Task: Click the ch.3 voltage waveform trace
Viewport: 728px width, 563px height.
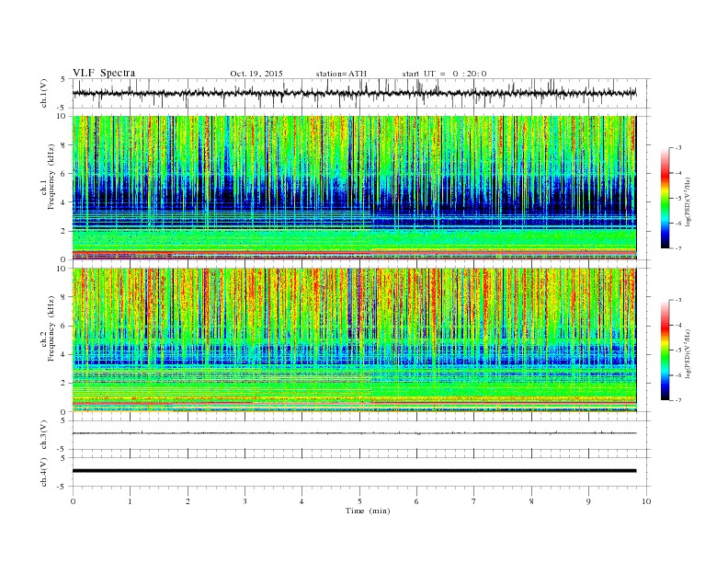Action: click(354, 433)
